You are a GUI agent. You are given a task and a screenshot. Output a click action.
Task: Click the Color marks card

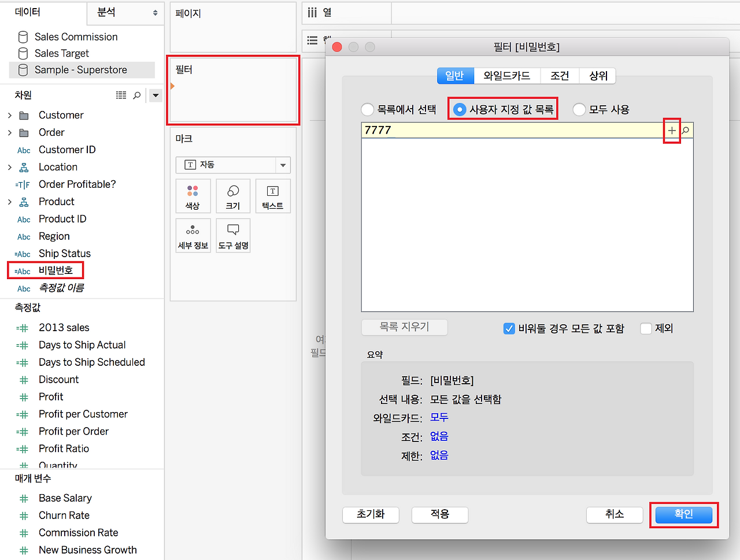[x=193, y=196]
